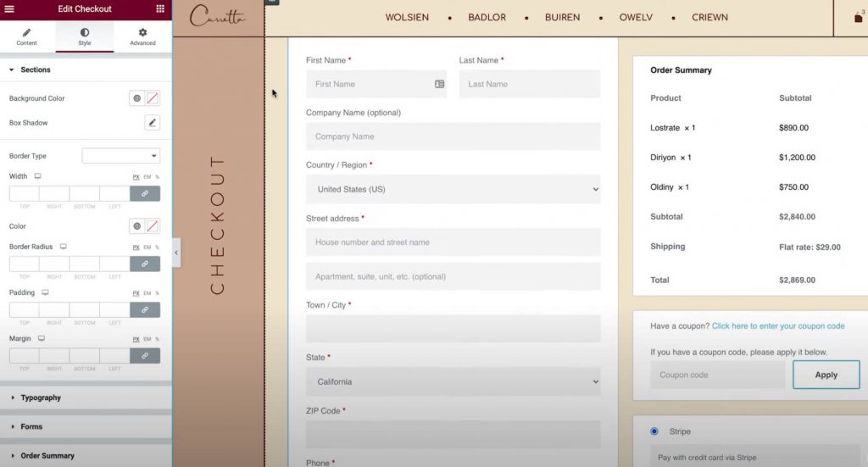Click the shopping bag cart icon
The image size is (868, 467).
859,18
